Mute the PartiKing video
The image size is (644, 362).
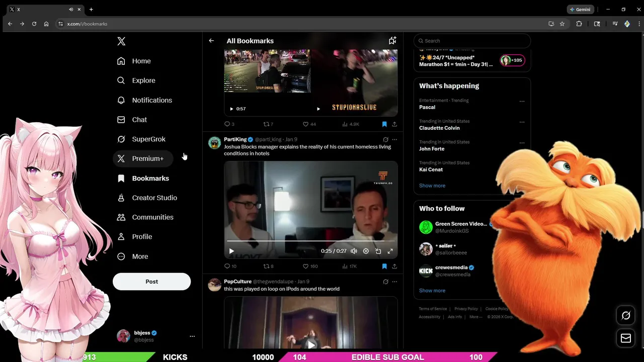click(354, 251)
